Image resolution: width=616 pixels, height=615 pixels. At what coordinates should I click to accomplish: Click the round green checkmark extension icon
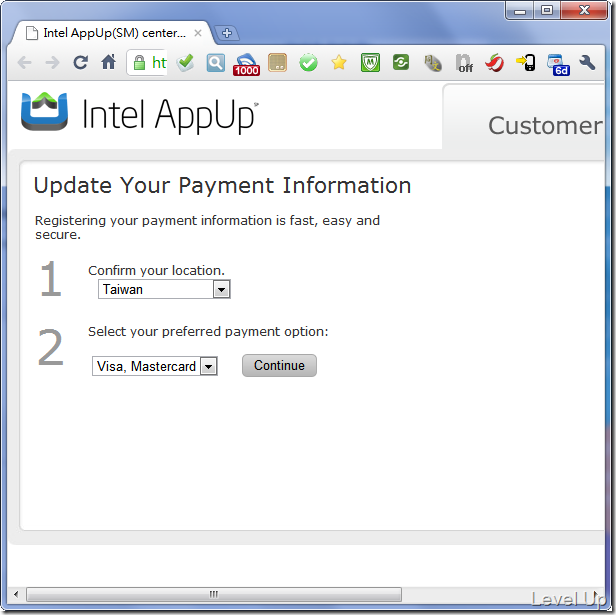[308, 62]
